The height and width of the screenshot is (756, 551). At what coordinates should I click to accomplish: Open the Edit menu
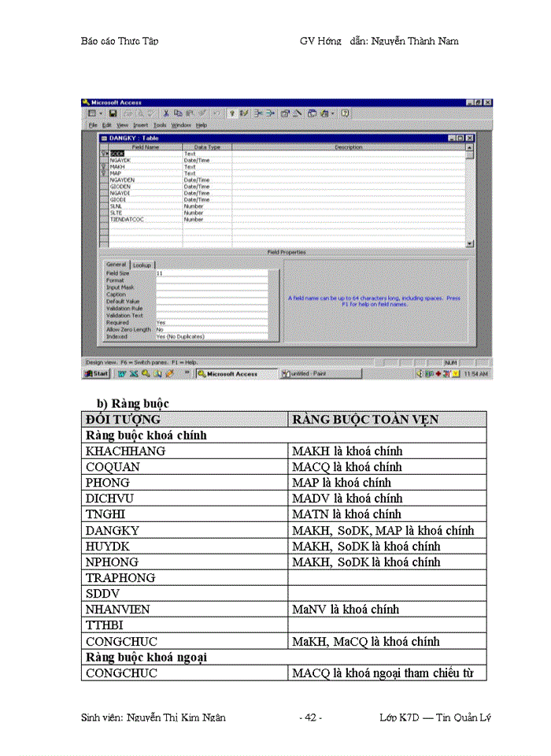click(106, 125)
